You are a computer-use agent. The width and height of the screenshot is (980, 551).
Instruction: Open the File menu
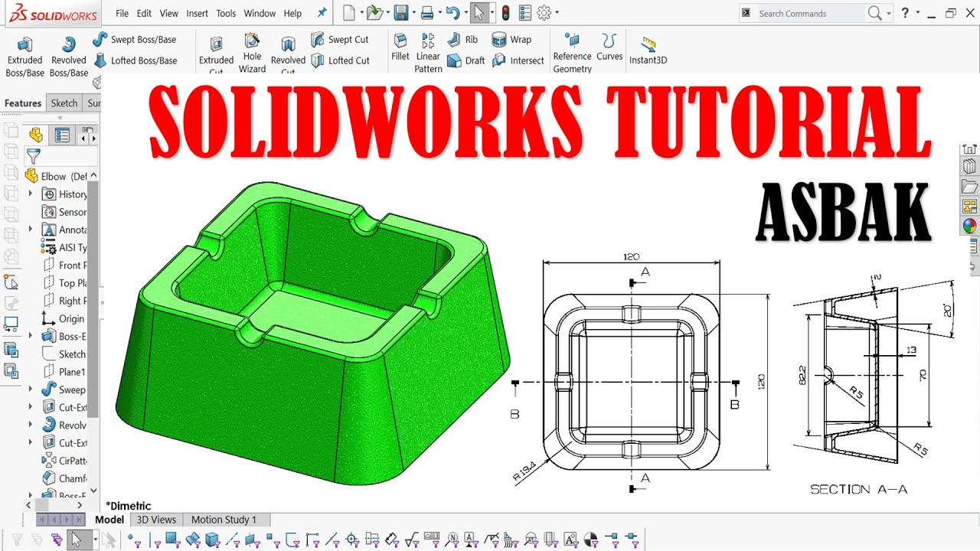[122, 13]
